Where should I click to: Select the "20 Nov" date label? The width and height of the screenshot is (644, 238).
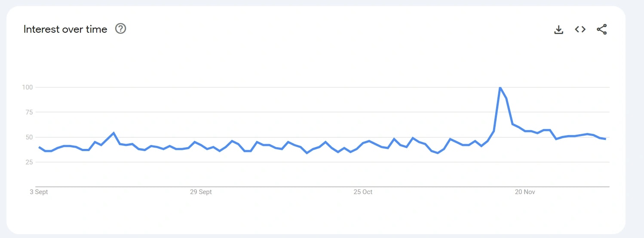(524, 192)
